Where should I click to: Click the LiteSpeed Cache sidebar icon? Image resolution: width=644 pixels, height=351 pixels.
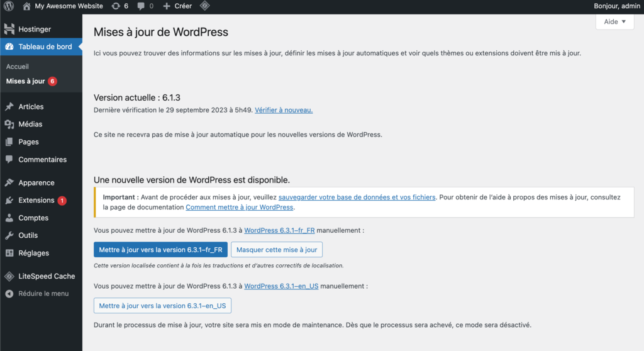pos(9,276)
